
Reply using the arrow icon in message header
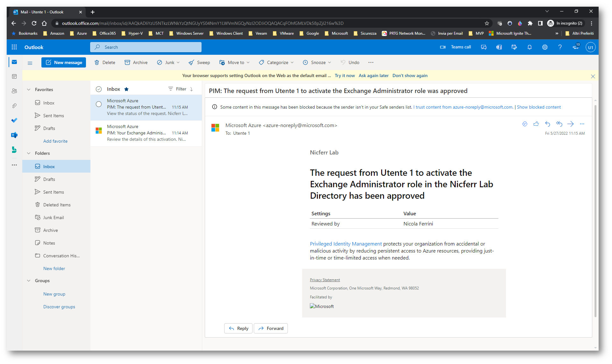548,124
